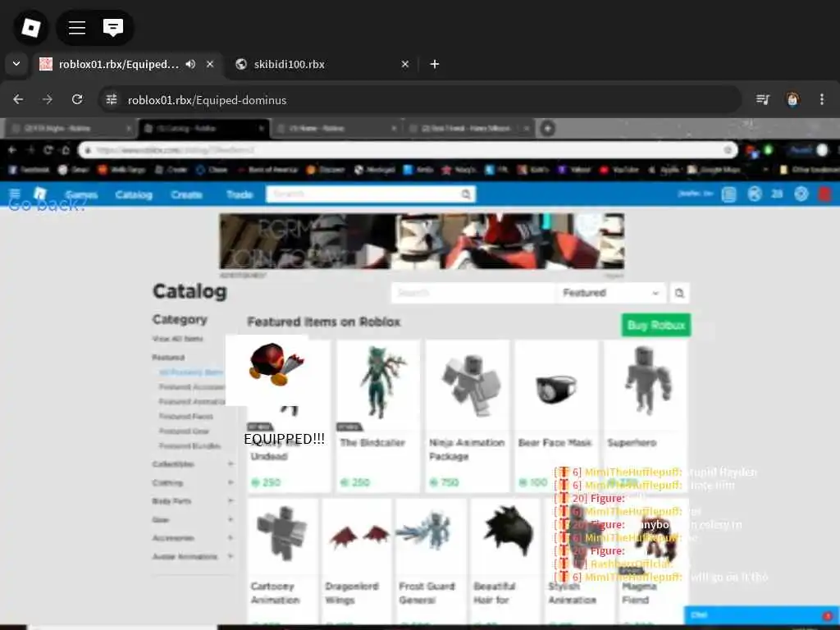
Task: Click the EQUIPPED!!! text
Action: [x=284, y=439]
